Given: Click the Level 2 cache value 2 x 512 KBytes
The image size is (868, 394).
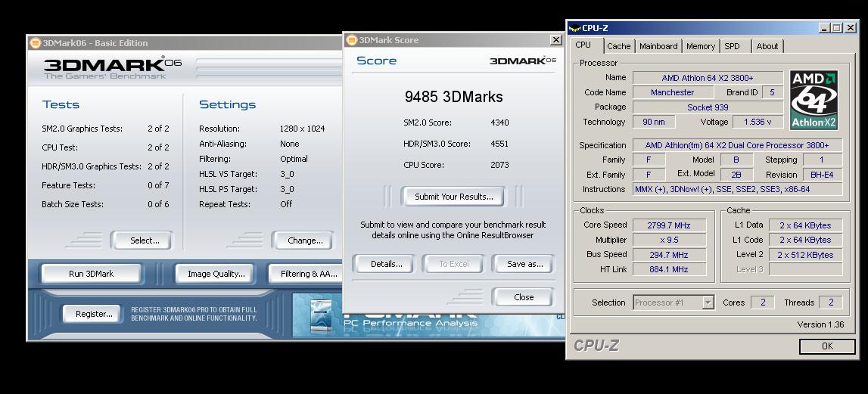Looking at the screenshot, I should 805,255.
